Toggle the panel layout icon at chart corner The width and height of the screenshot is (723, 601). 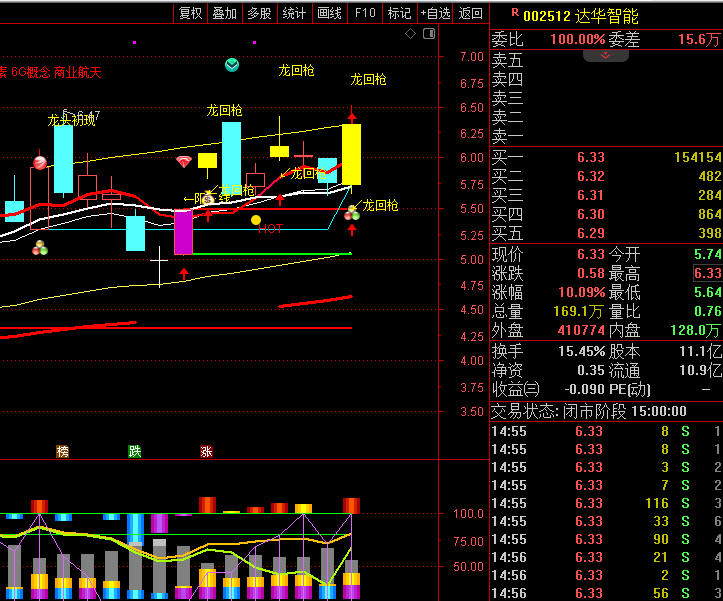click(427, 34)
